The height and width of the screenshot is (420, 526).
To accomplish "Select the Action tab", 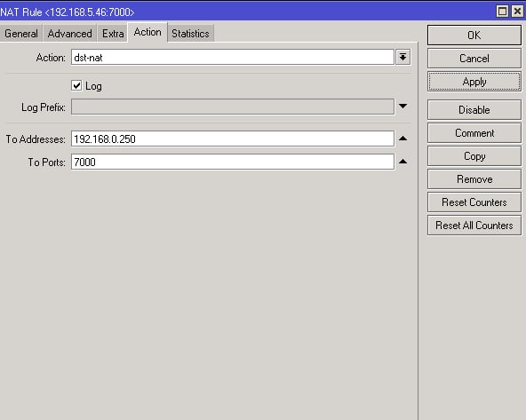I will (x=147, y=32).
